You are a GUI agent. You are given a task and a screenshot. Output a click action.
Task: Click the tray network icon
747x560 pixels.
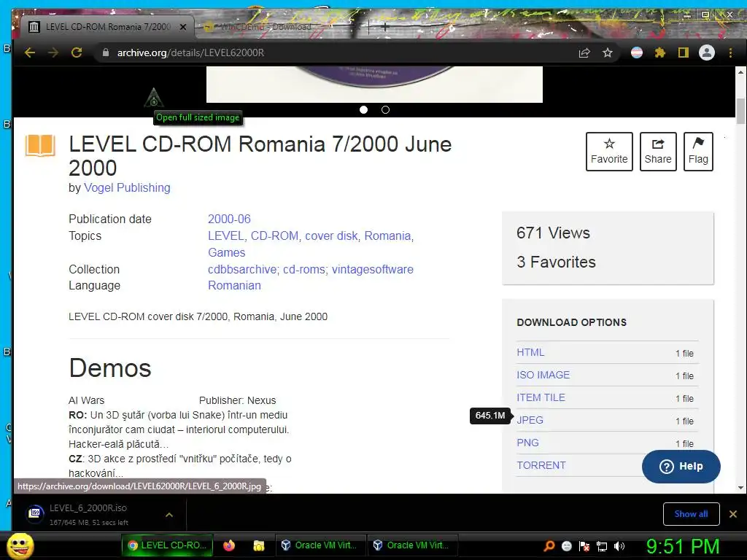coord(602,545)
